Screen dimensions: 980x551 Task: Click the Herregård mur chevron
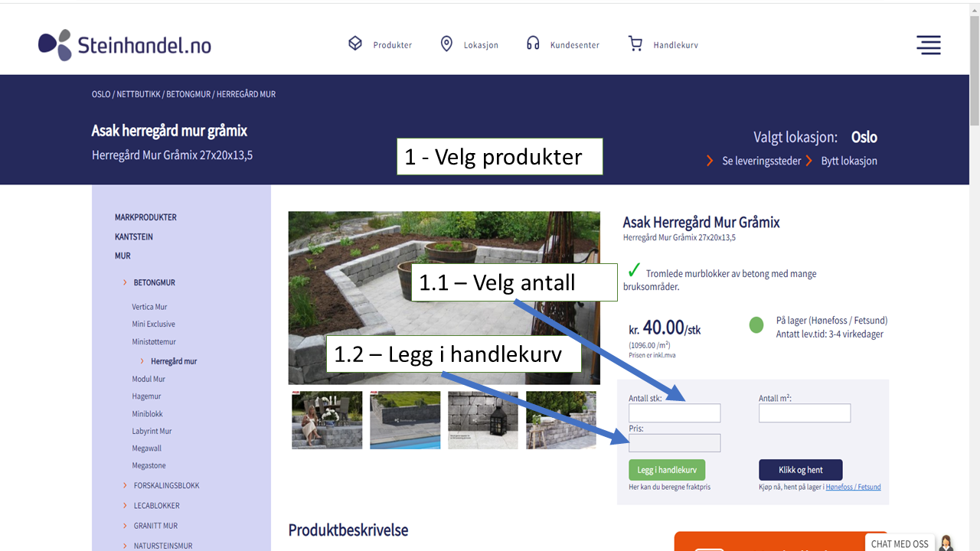(x=142, y=360)
